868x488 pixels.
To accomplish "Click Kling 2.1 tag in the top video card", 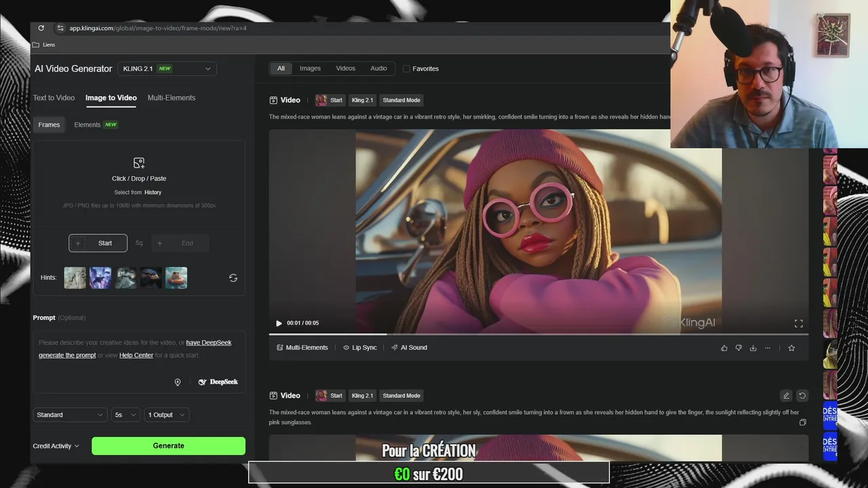I will (362, 100).
